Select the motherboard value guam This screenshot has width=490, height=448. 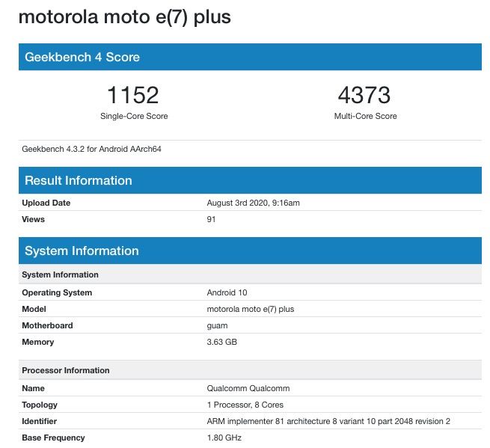pyautogui.click(x=217, y=326)
